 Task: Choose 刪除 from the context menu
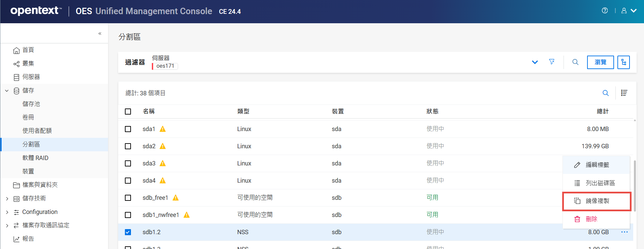[x=596, y=219]
